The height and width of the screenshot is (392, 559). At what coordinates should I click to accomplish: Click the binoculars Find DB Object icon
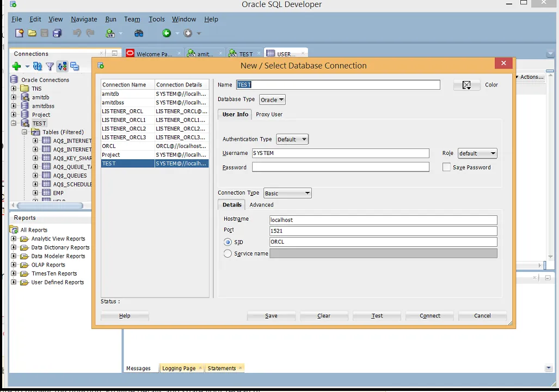pyautogui.click(x=139, y=33)
